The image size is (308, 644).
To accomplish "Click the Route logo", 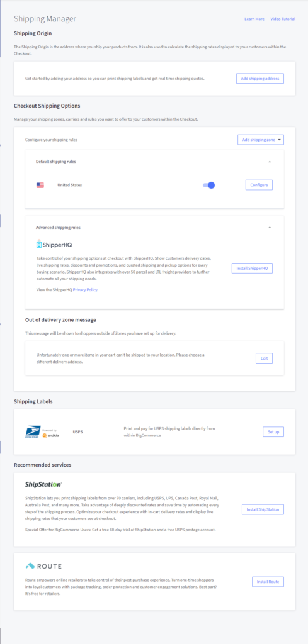I will tap(43, 566).
